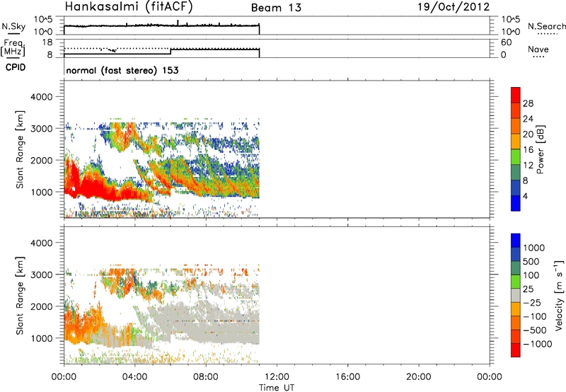The height and width of the screenshot is (392, 566).
Task: Click the date 19/Oct/2012
Action: click(x=454, y=7)
